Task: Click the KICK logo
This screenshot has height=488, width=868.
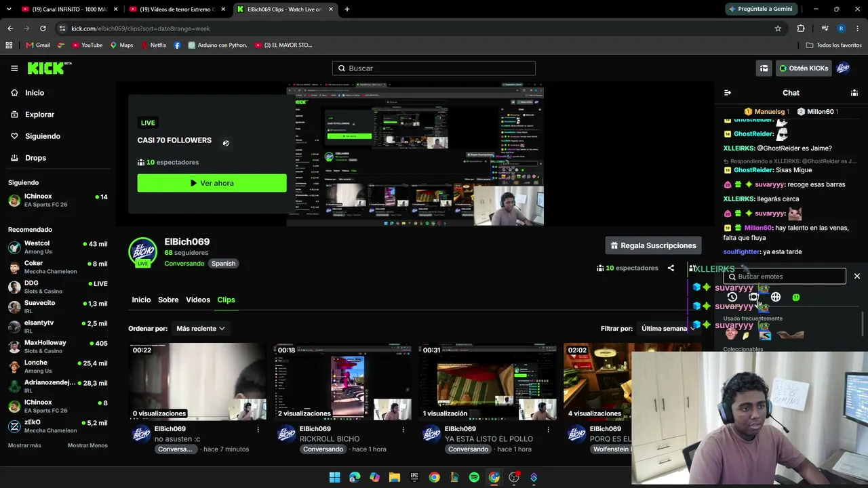Action: pos(50,68)
